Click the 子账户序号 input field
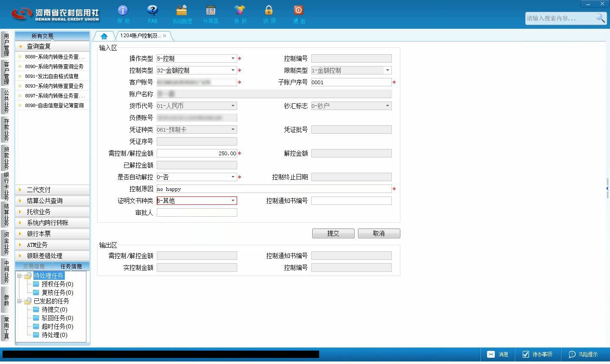 coord(351,82)
